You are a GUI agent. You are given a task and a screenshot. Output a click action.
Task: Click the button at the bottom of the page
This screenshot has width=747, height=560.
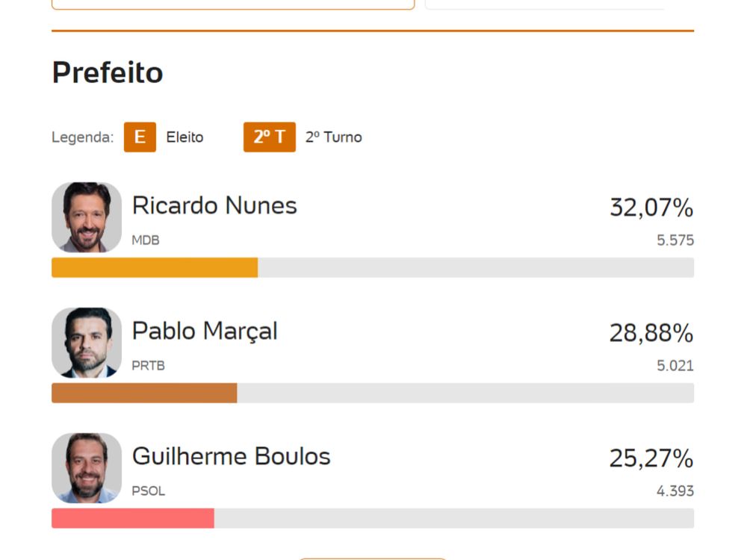pyautogui.click(x=371, y=559)
